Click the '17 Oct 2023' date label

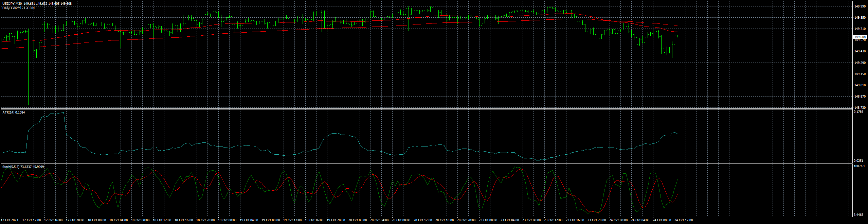click(x=10, y=220)
